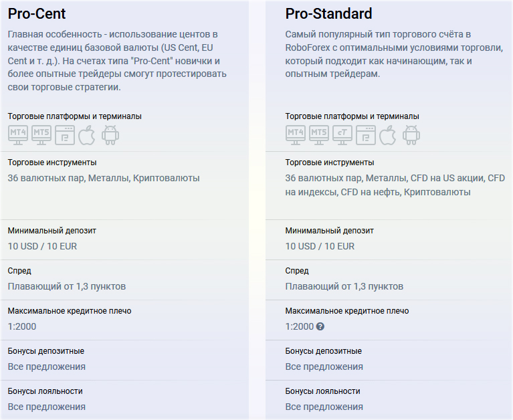Click the Android icon under Pro-Standard
This screenshot has height=420, width=513.
point(411,135)
